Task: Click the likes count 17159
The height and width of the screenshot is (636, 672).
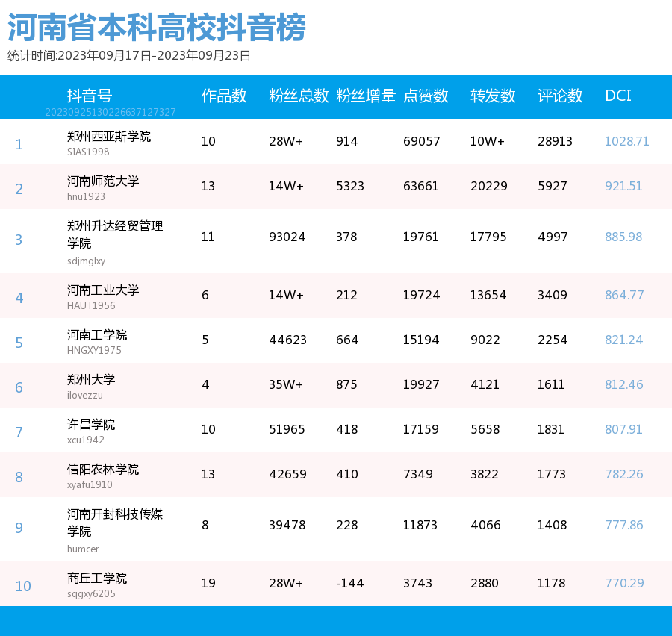Action: (x=421, y=429)
